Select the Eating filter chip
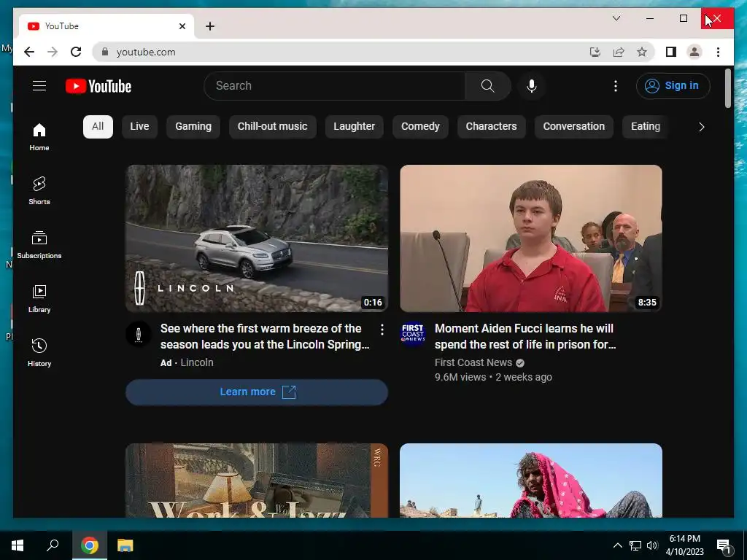This screenshot has width=747, height=560. [646, 127]
